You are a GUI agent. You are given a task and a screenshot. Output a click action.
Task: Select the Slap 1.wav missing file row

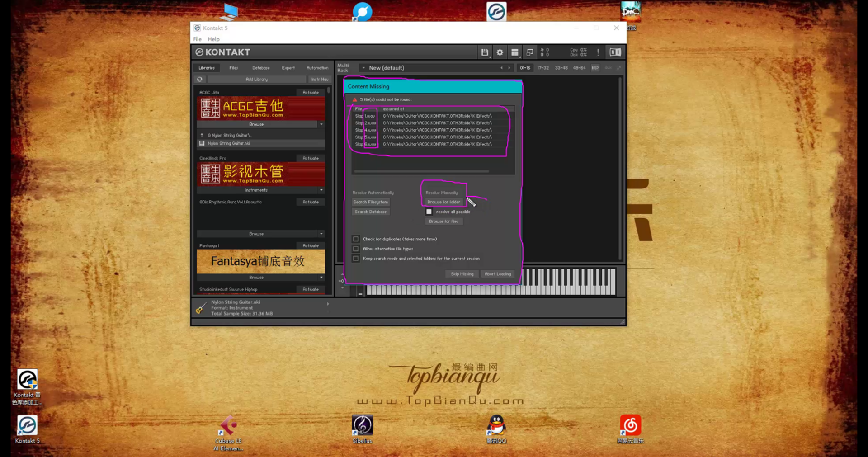(433, 116)
